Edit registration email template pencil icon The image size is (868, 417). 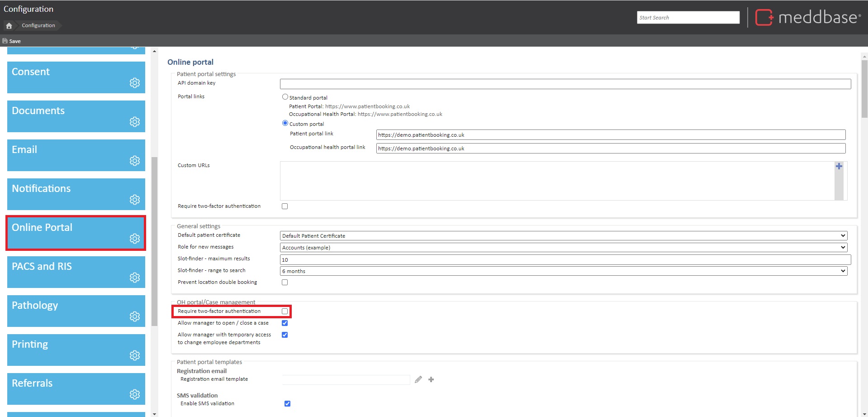[418, 379]
